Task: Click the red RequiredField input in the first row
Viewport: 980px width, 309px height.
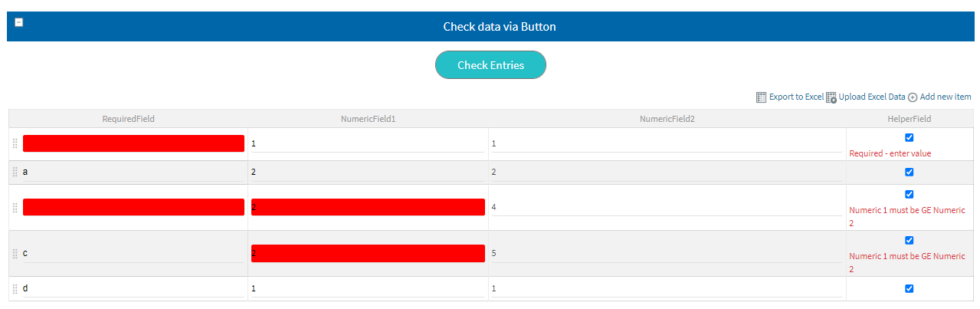Action: coord(133,143)
